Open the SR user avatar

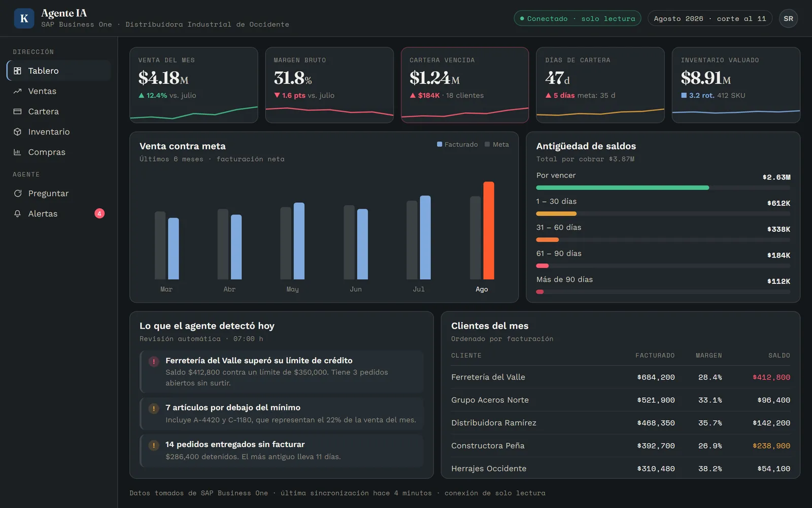point(788,18)
